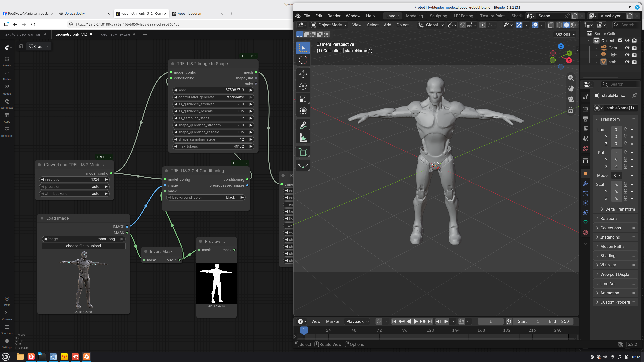This screenshot has width=644, height=362.
Task: Open ComfyUI Settings gear
Action: click(7, 344)
